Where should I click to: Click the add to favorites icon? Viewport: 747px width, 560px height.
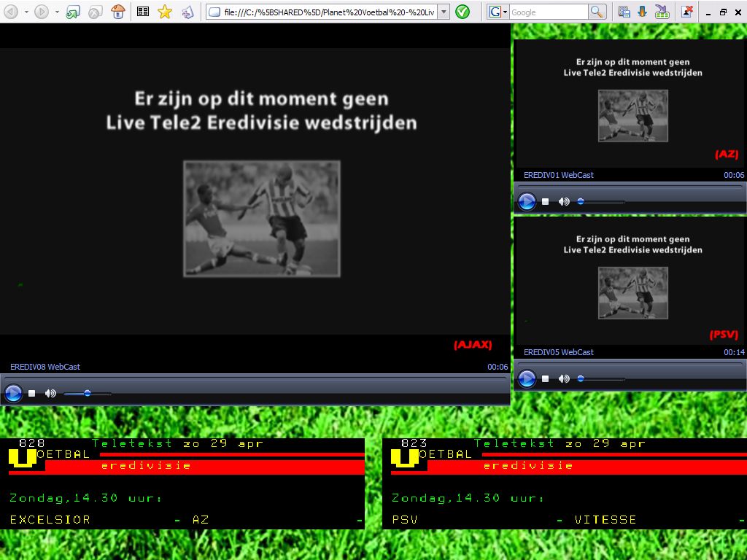click(x=187, y=12)
